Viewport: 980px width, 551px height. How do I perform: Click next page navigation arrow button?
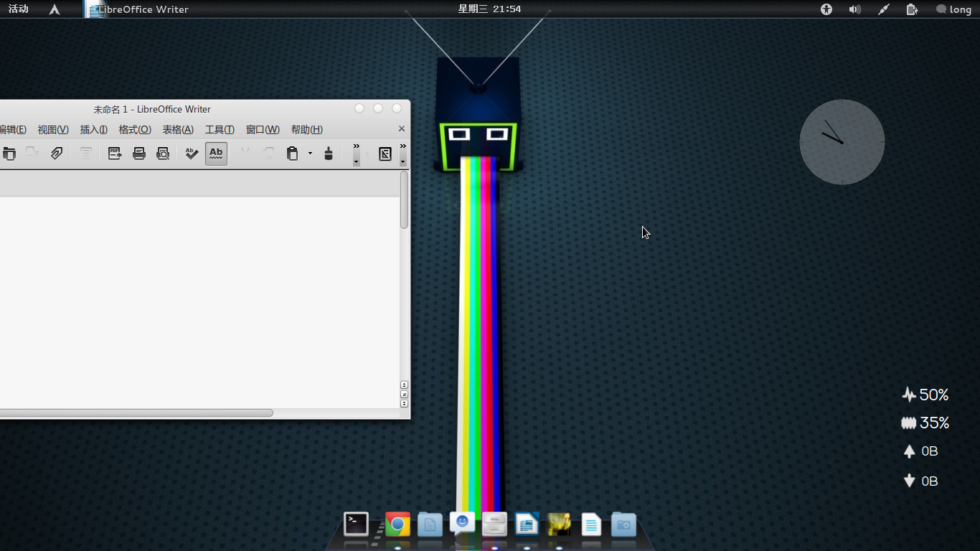click(405, 404)
